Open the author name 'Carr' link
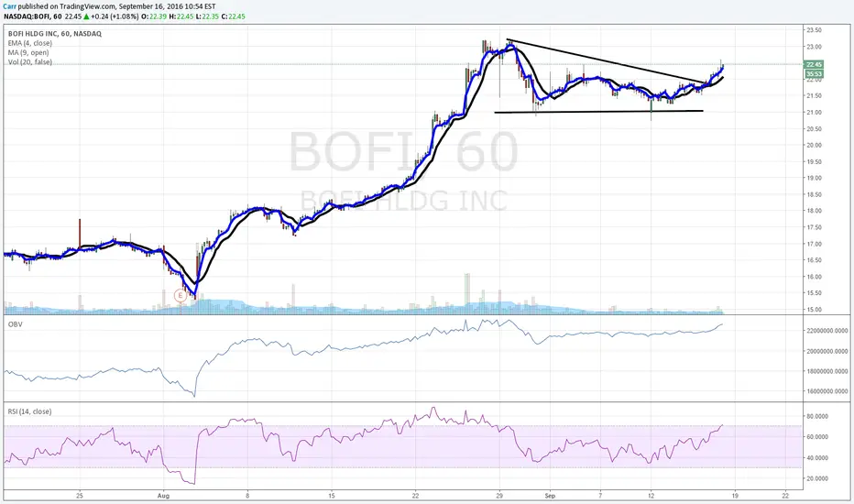Viewport: 854px width, 504px height. pos(9,6)
